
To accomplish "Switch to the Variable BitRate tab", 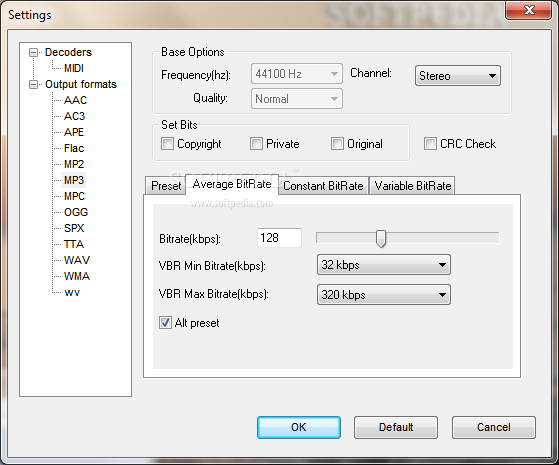I will (x=412, y=186).
